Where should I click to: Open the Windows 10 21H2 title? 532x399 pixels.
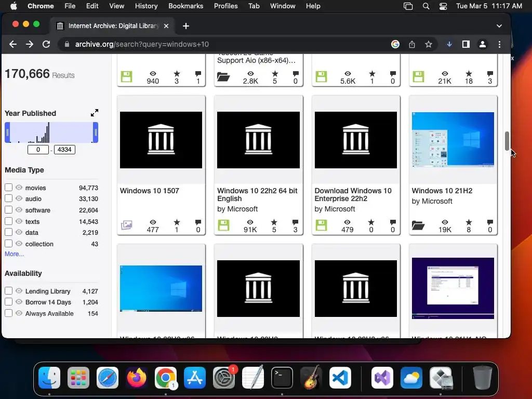coord(442,191)
